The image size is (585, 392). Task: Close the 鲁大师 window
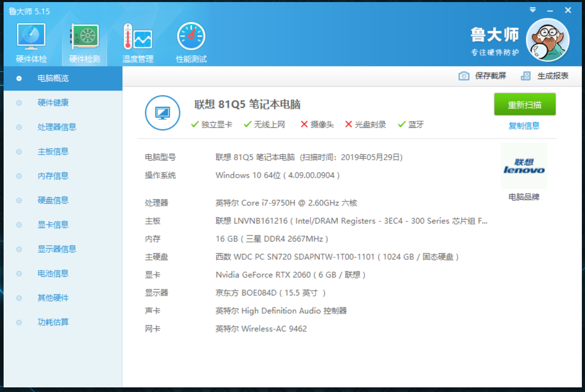click(568, 10)
